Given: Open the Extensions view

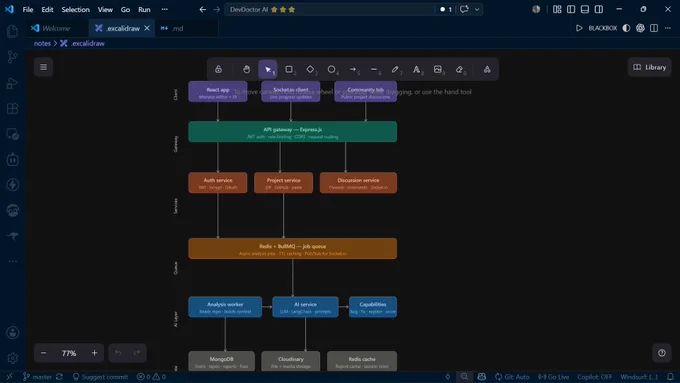Looking at the screenshot, I should point(13,108).
